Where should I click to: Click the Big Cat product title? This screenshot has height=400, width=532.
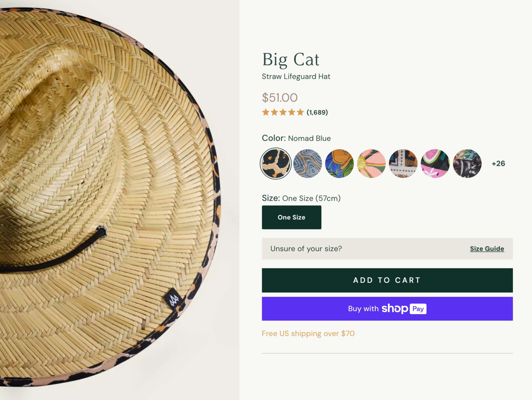(290, 60)
